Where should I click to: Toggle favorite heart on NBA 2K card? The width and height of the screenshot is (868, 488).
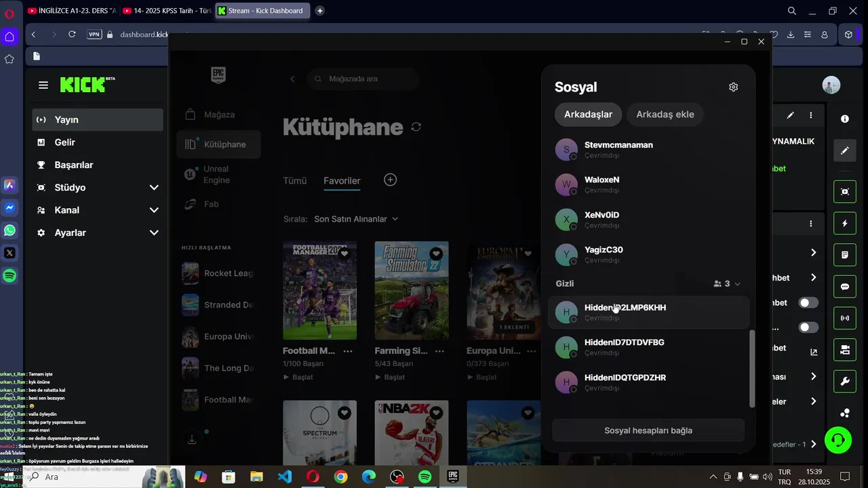pos(436,412)
